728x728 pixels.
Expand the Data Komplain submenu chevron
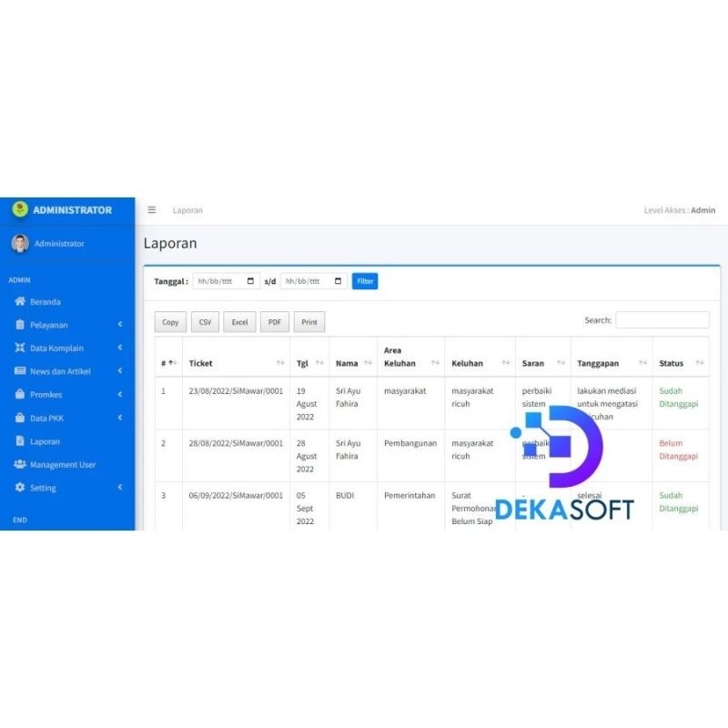[120, 348]
